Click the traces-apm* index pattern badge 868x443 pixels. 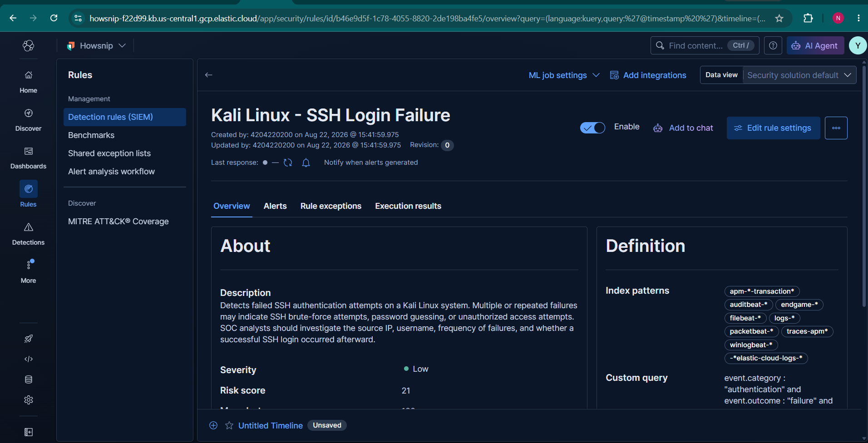point(807,331)
